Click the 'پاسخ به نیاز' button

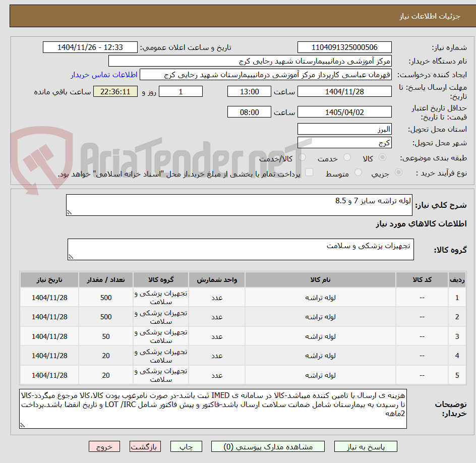366,446
